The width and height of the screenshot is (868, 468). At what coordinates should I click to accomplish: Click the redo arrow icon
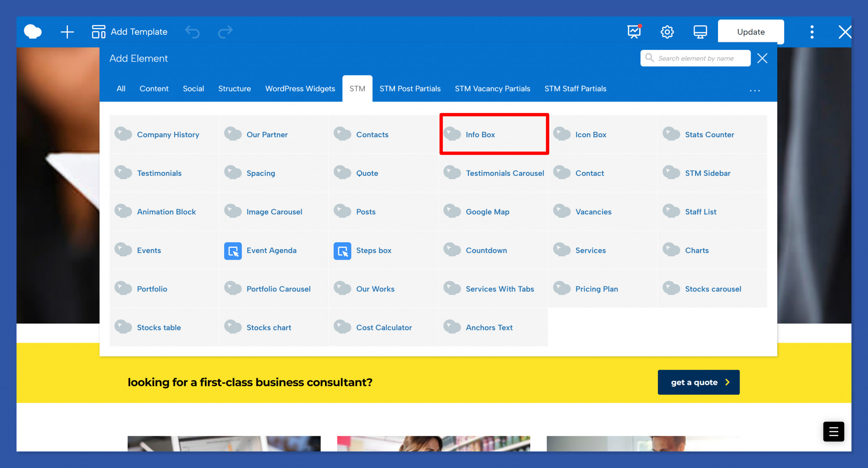[x=225, y=32]
